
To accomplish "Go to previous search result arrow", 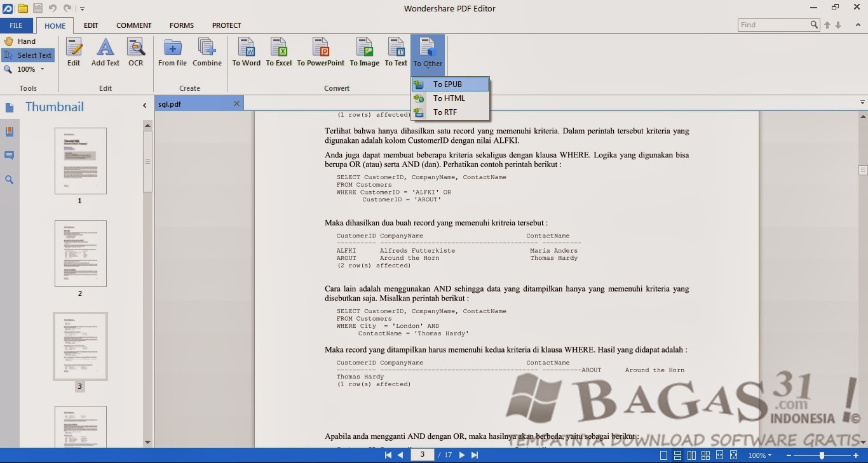I will [x=827, y=25].
